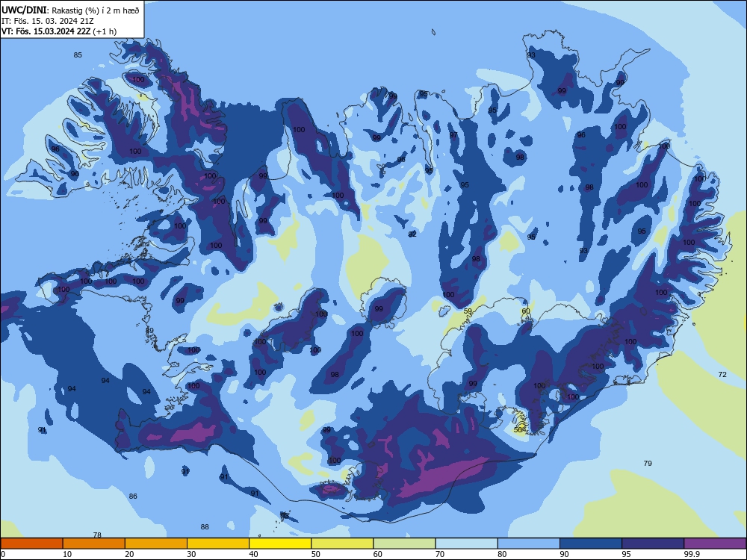The image size is (747, 560).
Task: Pick the amber 20–30 legend swatch
Action: pyautogui.click(x=156, y=544)
